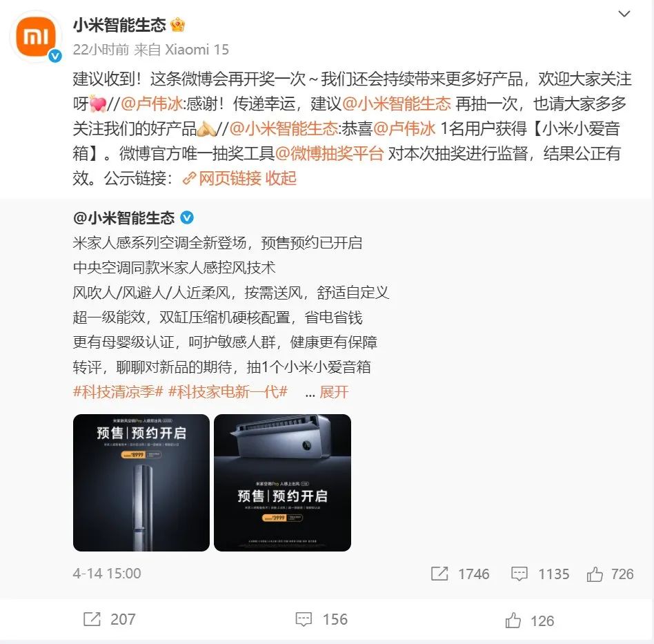Expand the quoted post with 展开
Viewport: 654px width, 644px height.
coord(334,392)
